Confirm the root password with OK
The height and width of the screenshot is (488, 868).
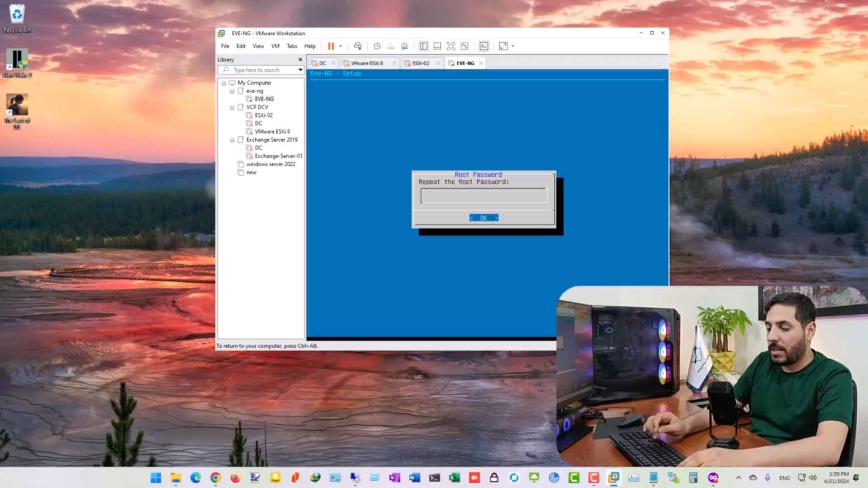484,218
